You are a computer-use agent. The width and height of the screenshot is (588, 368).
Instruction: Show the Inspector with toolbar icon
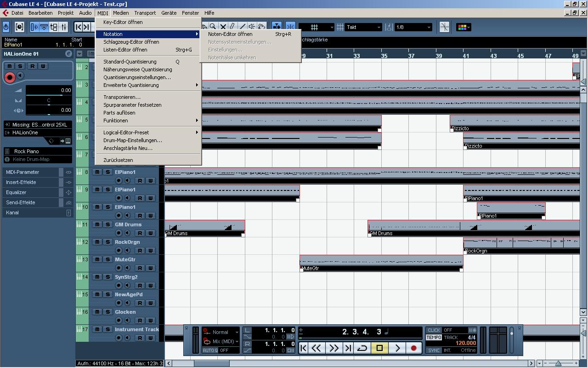34,27
